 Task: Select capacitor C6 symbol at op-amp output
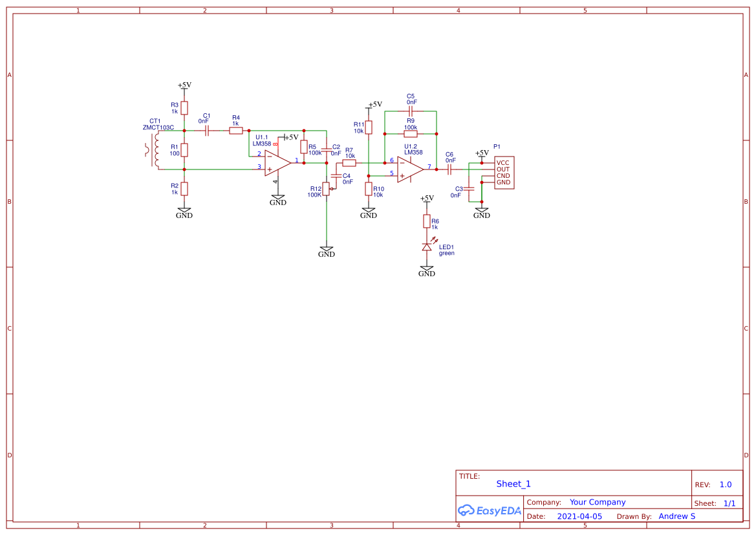click(449, 169)
